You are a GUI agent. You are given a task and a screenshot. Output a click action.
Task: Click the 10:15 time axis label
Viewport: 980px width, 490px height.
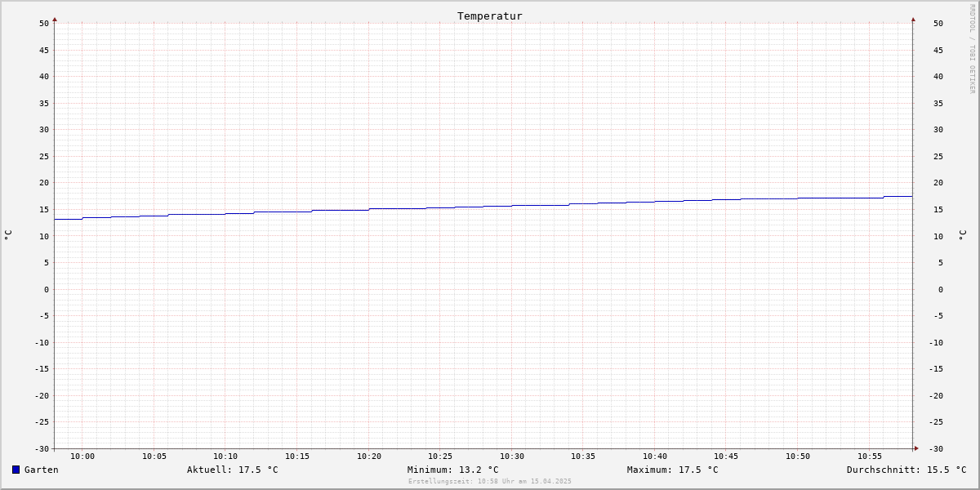(x=297, y=457)
